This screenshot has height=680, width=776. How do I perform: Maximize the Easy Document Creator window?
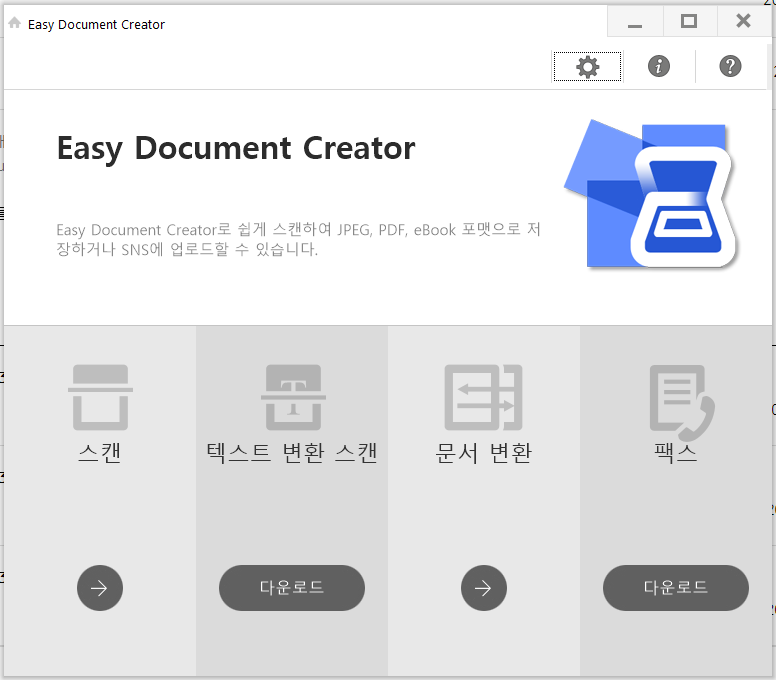[x=689, y=21]
